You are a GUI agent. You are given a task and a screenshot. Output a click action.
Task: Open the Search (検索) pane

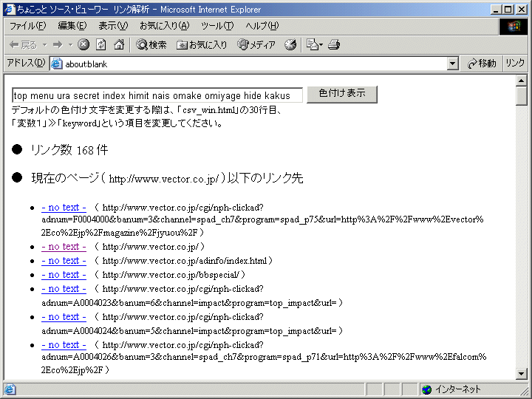click(151, 45)
